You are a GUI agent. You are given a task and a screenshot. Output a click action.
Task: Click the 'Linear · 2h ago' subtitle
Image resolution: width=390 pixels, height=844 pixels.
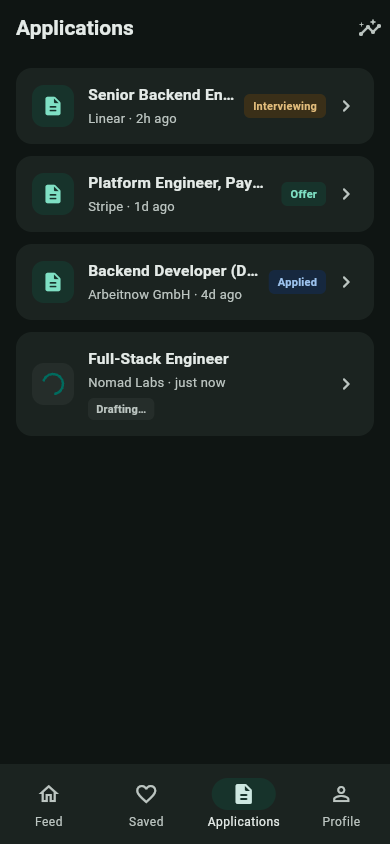click(132, 118)
